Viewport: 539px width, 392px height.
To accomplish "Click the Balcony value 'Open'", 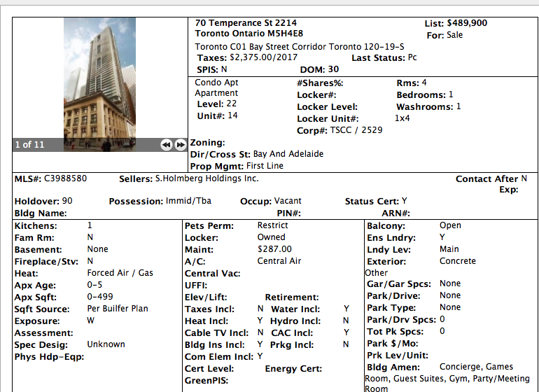I will point(450,225).
